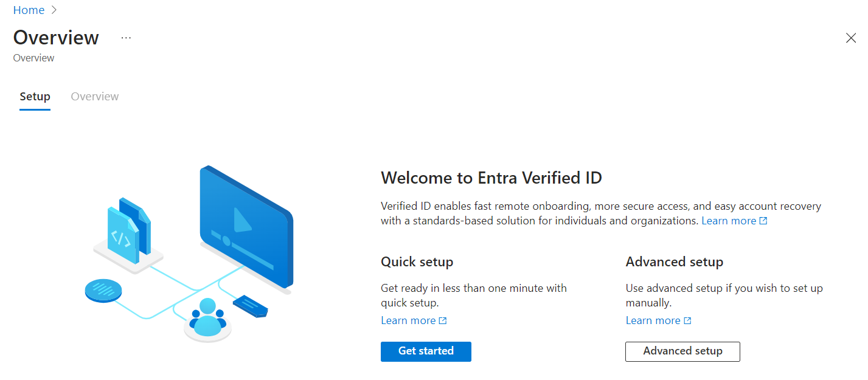Switch to the Setup tab
Screen dimensions: 868x380
tap(35, 97)
